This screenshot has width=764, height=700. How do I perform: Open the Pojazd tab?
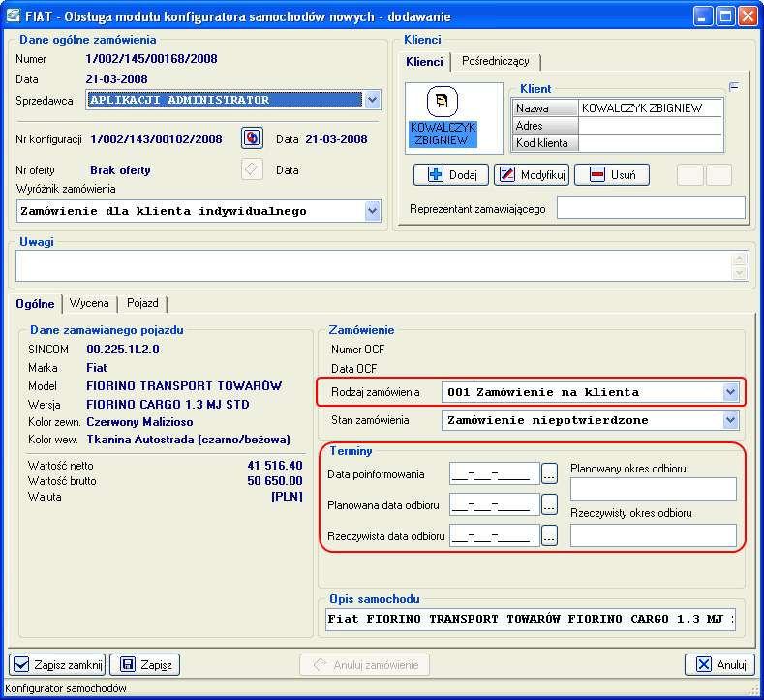coord(142,303)
